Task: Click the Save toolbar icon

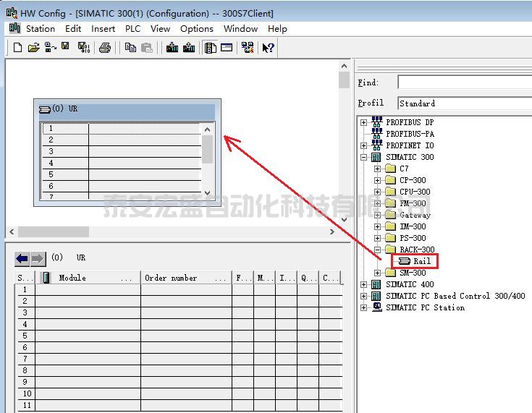Action: (66, 48)
